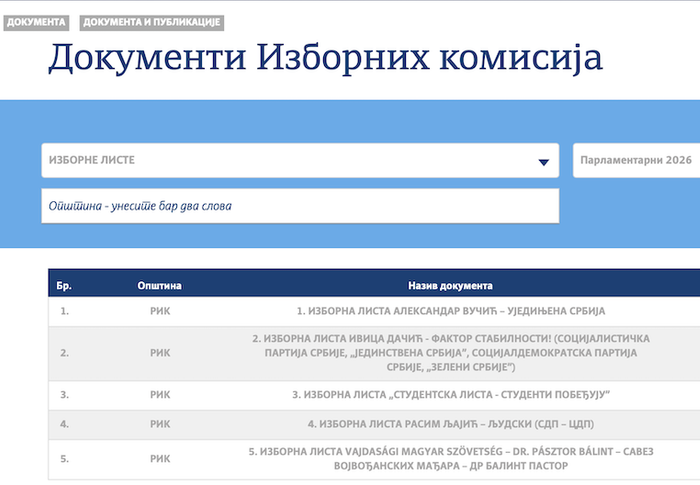The height and width of the screenshot is (485, 700).
Task: Click the Општина column header
Action: [x=159, y=285]
